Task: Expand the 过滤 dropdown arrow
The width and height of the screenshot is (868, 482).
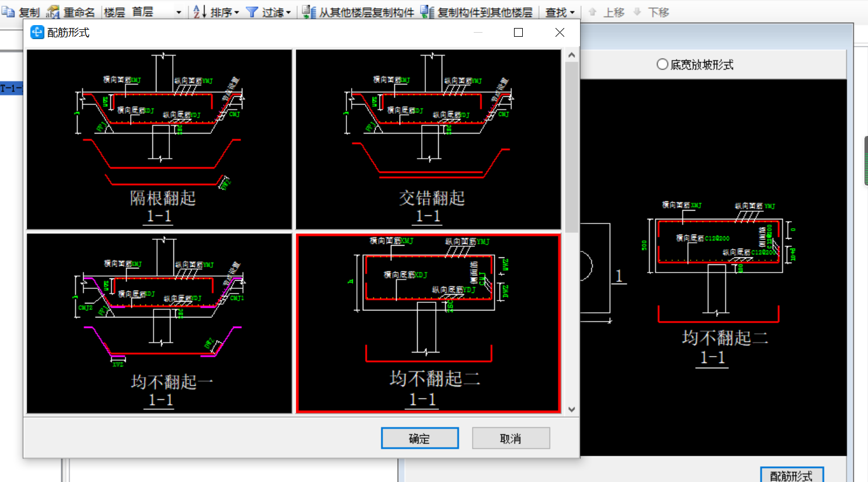Action: pyautogui.click(x=289, y=12)
